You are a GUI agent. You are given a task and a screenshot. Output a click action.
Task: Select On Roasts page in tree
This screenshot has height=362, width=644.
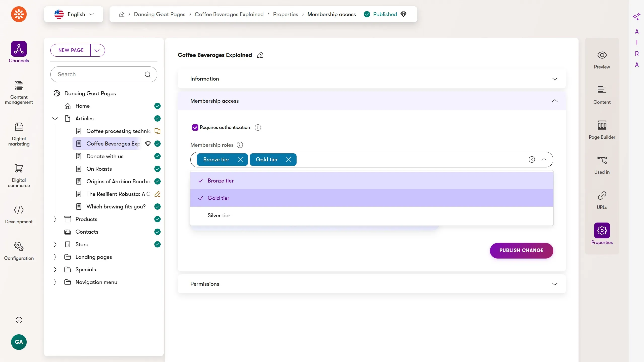click(99, 169)
